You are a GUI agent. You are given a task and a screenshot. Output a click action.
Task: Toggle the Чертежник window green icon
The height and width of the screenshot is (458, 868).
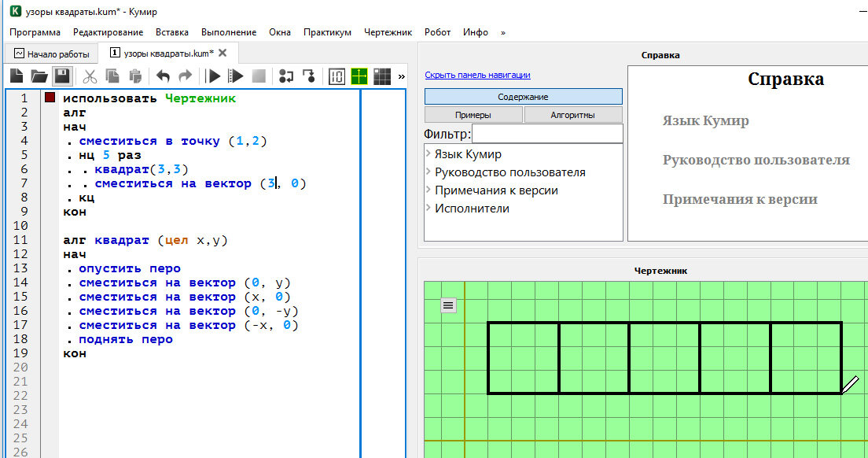coord(359,76)
